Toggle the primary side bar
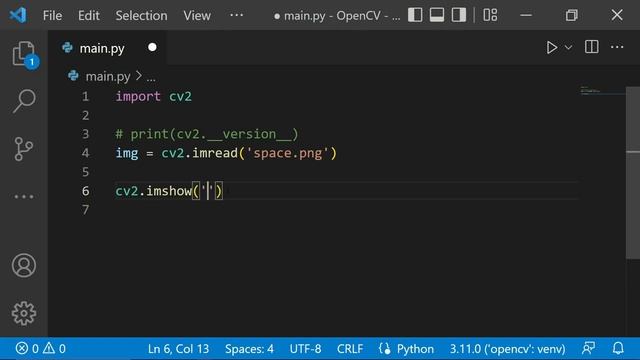 (415, 15)
